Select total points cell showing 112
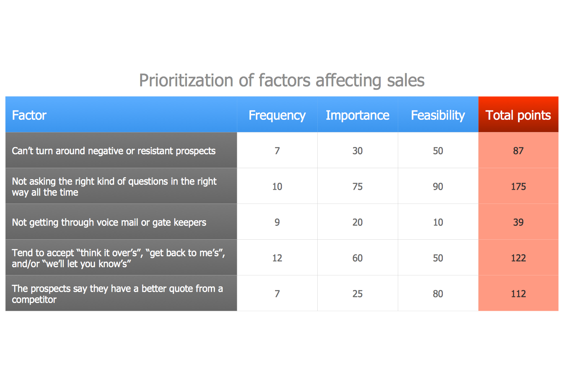 tap(518, 294)
